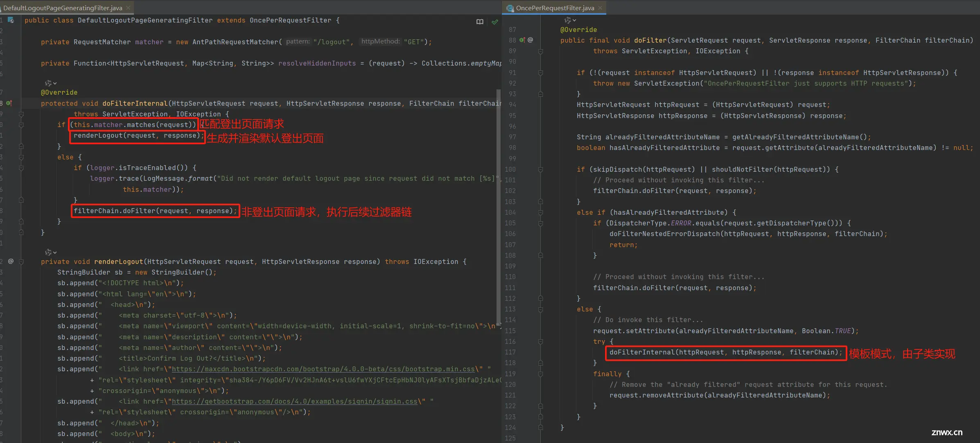The image size is (980, 443).
Task: Click the code author inlay icon above doFilterInternal
Action: pos(48,83)
